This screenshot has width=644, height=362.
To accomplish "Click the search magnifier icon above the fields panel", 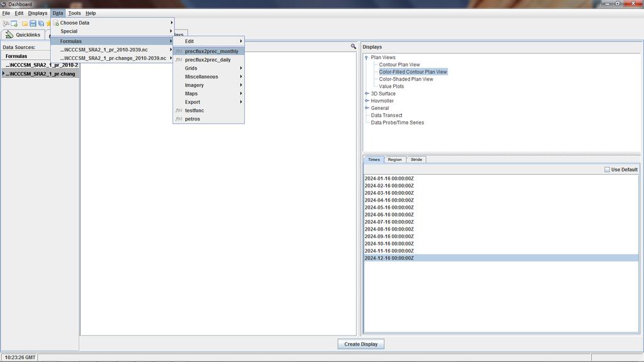I will click(353, 47).
